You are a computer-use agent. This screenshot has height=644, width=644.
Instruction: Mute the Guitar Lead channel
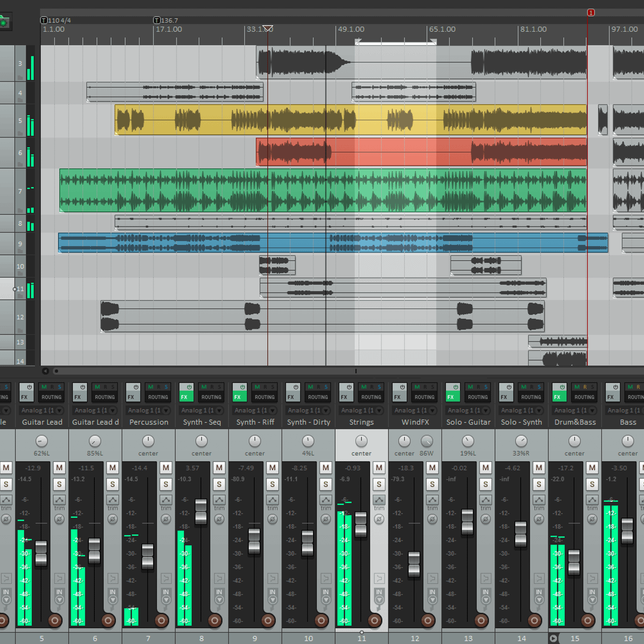coord(59,467)
